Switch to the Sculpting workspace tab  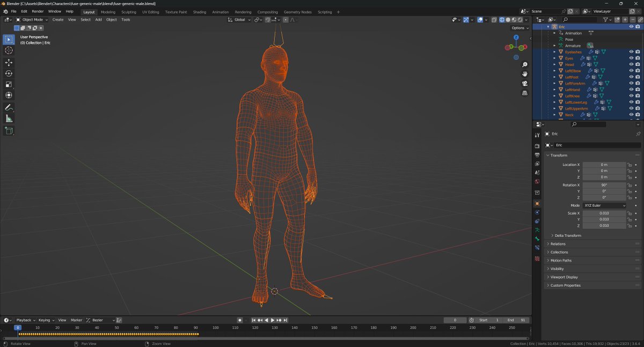pos(129,12)
